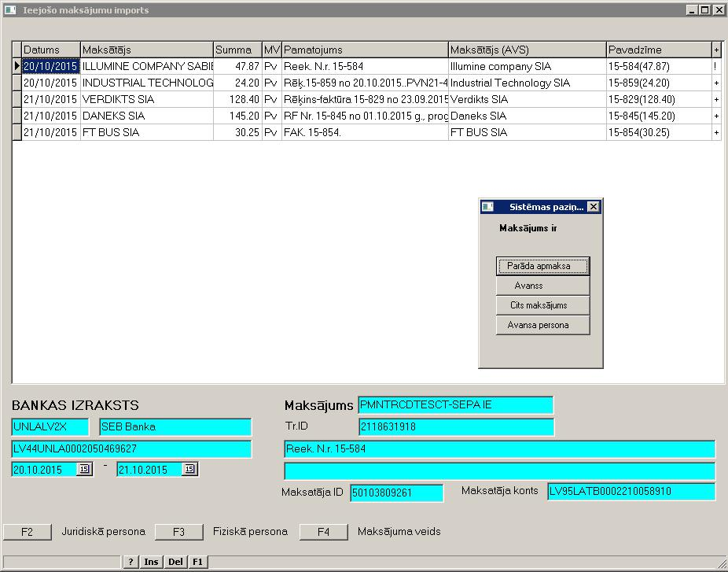This screenshot has height=572, width=728.
Task: Choose Avansa persona option
Action: pos(542,325)
